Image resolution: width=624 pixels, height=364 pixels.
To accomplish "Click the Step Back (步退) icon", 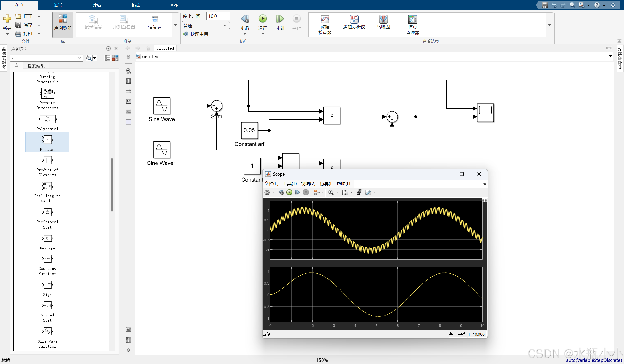I will [245, 19].
